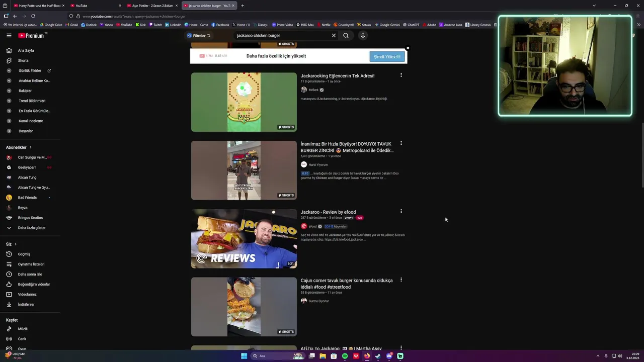644x362 pixels.
Task: Switch to Harry Potter Half-Blood tab
Action: (x=39, y=6)
